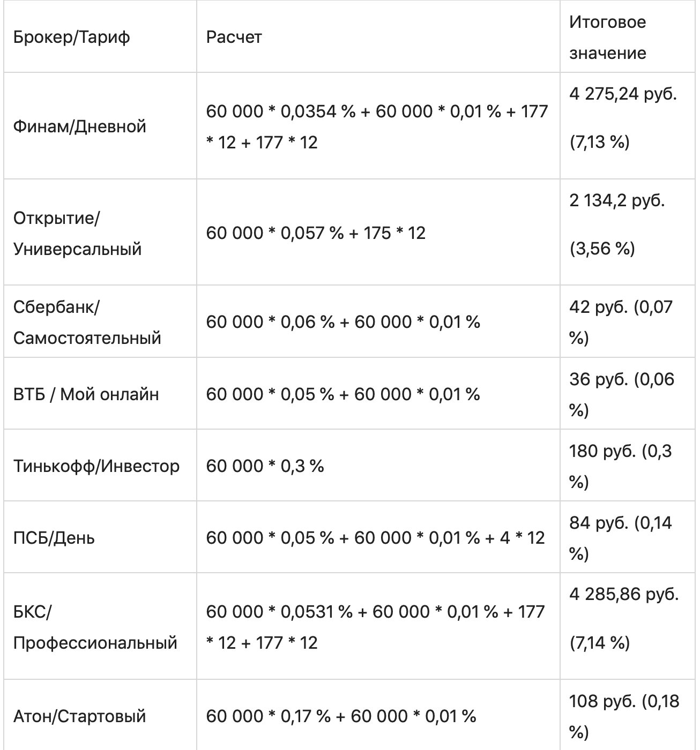The height and width of the screenshot is (750, 700).
Task: Click the 84 руб. result cell
Action: click(621, 537)
